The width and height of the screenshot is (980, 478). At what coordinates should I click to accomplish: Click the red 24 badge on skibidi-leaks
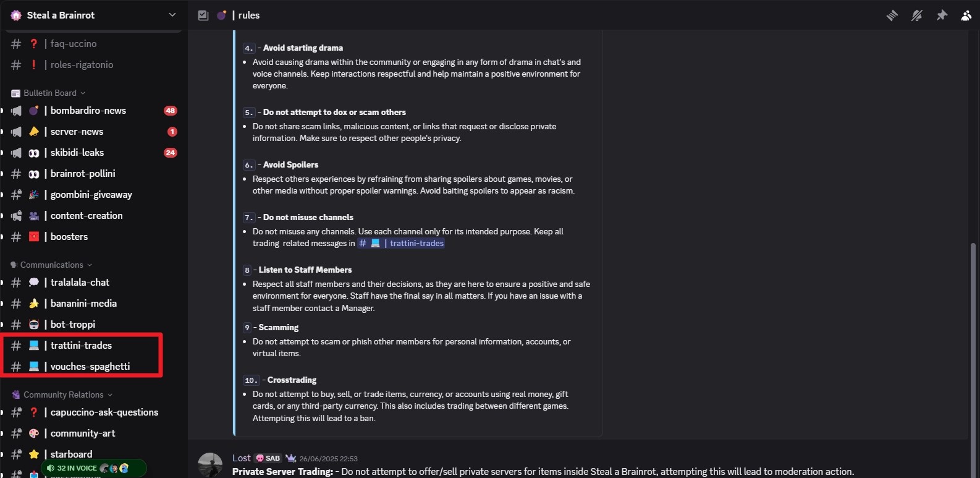(x=171, y=153)
